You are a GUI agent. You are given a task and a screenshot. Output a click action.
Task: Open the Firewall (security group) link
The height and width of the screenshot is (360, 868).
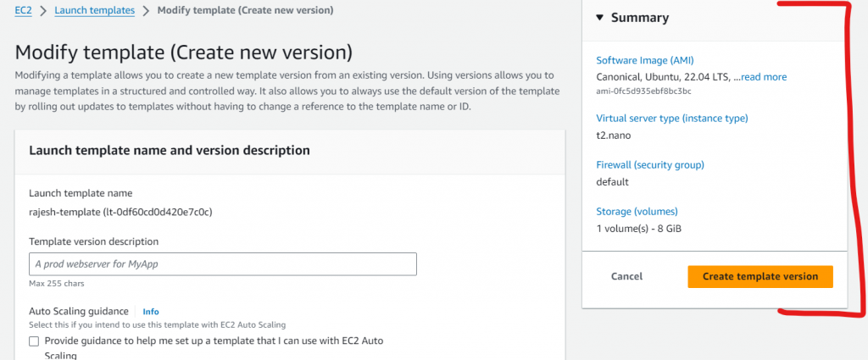(x=650, y=165)
